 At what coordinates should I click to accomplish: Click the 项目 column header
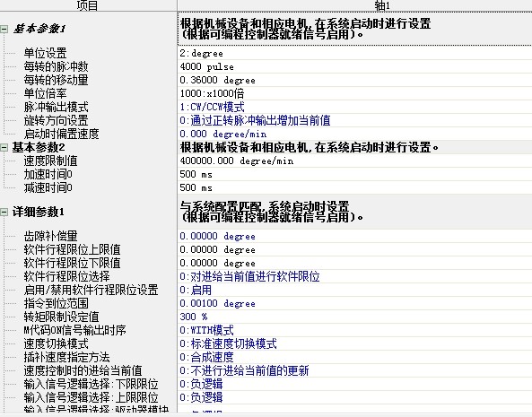pyautogui.click(x=88, y=5)
